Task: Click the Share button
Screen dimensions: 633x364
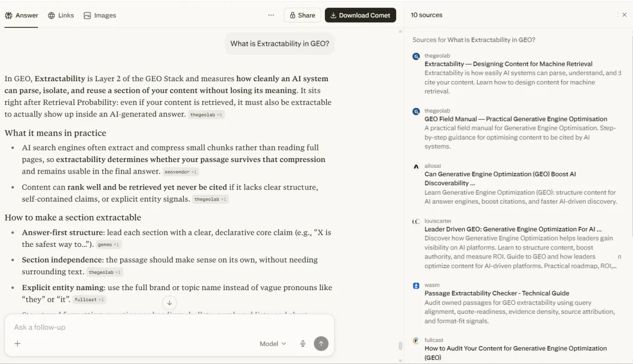Action: (x=302, y=15)
